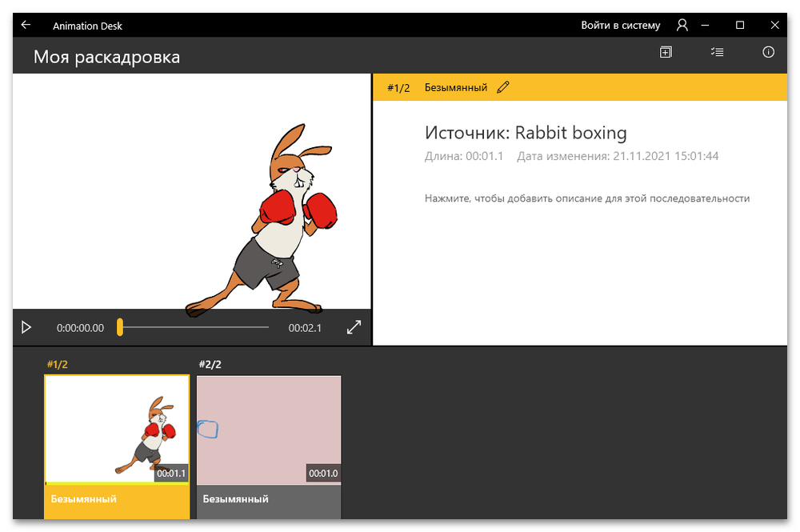Click the "Источник: Rabbit boxing" title
The image size is (800, 532).
coord(526,133)
